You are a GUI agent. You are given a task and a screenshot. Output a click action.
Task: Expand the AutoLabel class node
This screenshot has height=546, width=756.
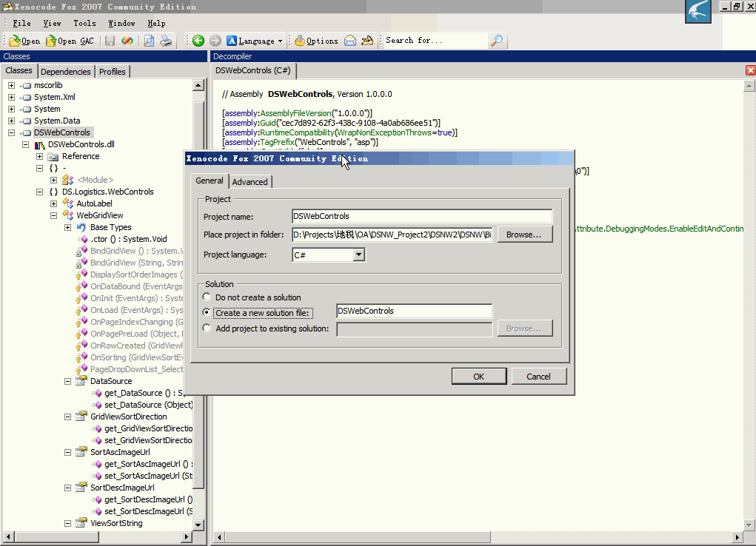(53, 203)
